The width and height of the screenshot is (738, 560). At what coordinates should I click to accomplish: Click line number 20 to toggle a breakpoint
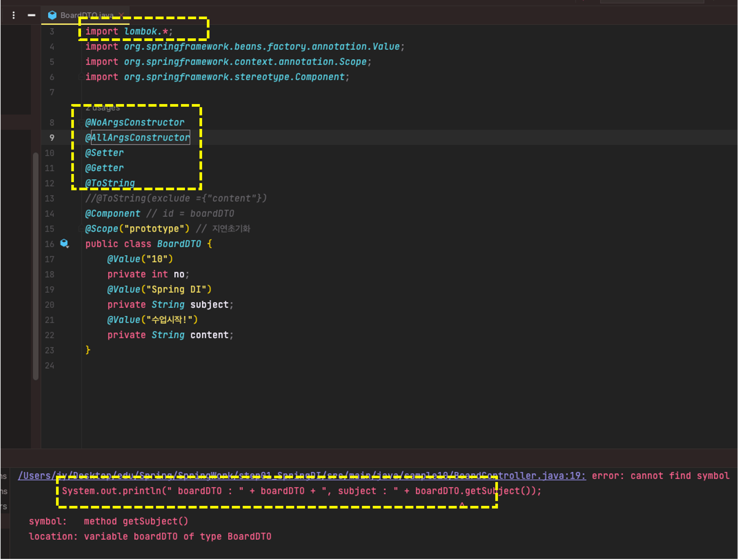point(49,305)
